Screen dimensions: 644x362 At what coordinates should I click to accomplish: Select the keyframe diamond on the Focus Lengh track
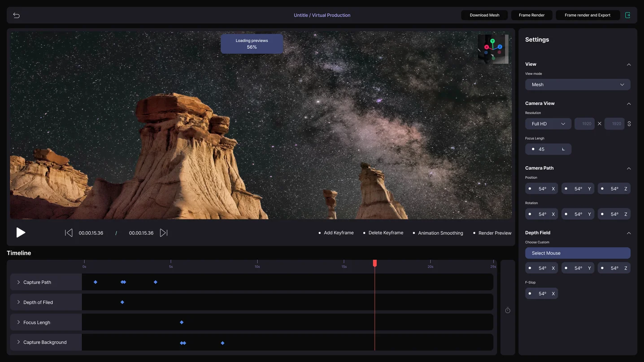click(x=181, y=322)
